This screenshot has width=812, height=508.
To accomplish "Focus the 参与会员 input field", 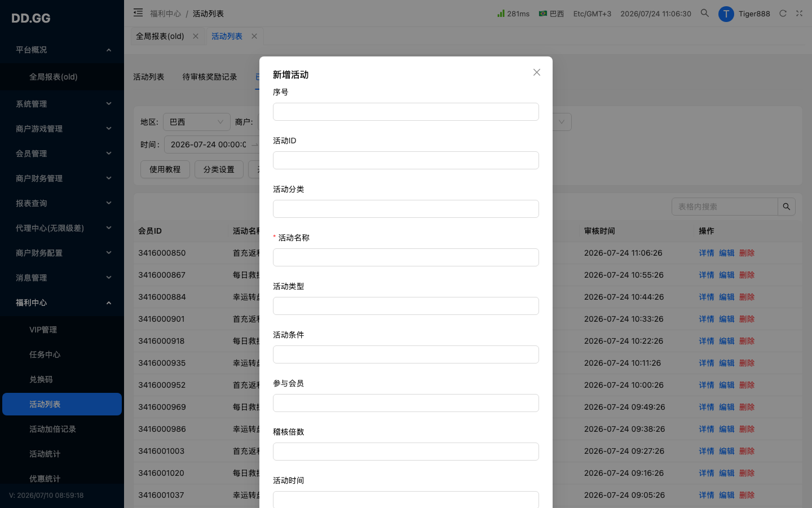I will click(x=406, y=403).
